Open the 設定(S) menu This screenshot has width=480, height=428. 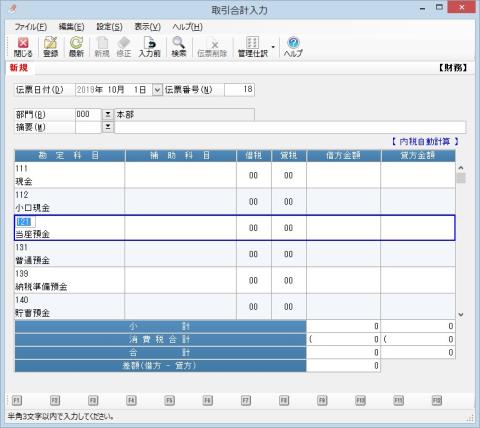point(109,27)
